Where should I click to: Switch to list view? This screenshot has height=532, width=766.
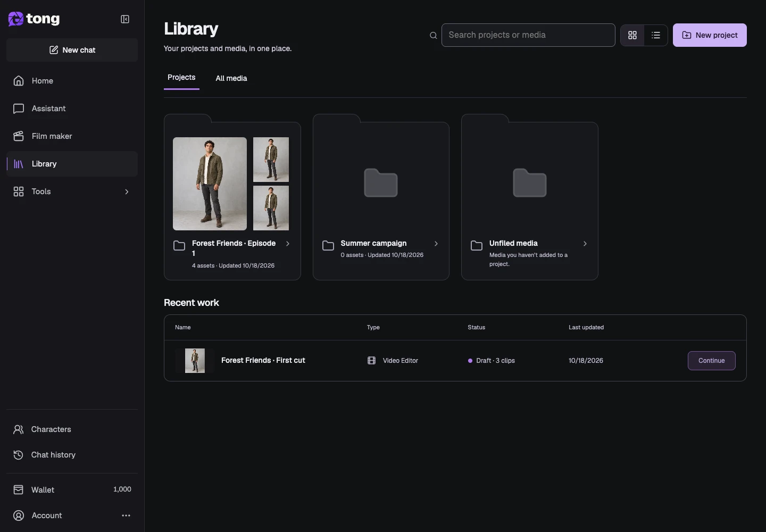(656, 35)
